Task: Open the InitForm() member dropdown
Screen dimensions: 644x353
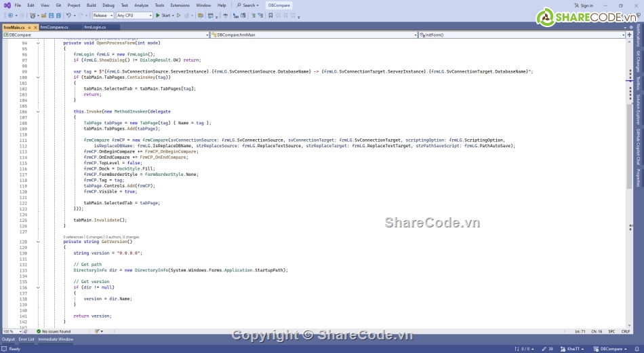Action: (521, 35)
